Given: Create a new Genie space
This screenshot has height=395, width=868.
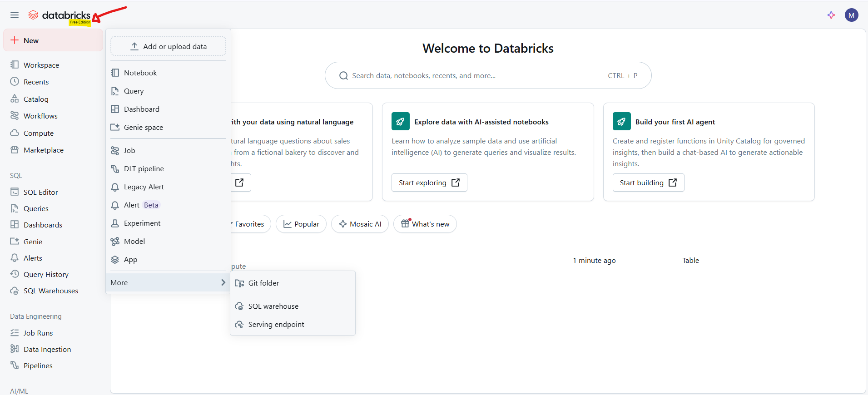Looking at the screenshot, I should 168,127.
